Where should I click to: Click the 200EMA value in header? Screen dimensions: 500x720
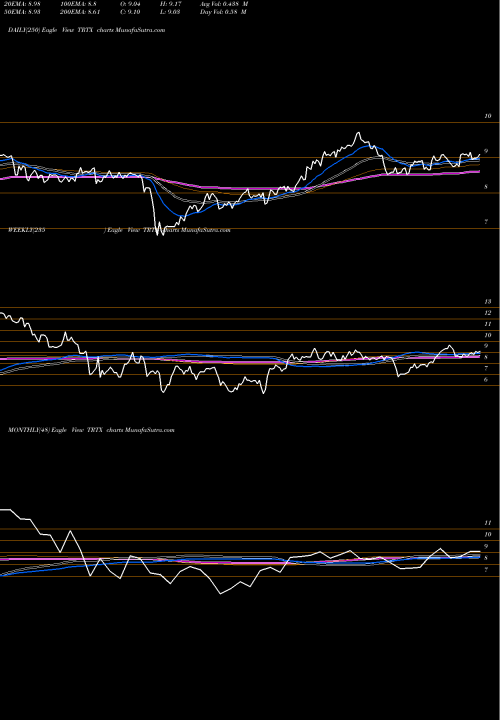pos(80,12)
